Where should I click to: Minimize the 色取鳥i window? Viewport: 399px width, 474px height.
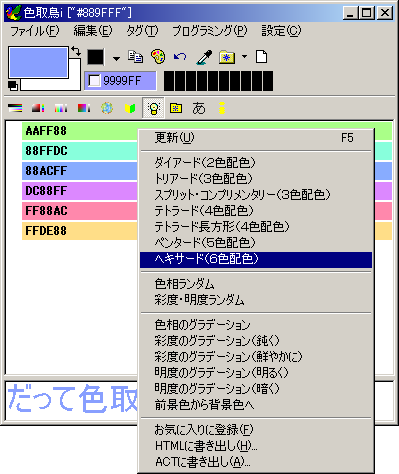point(350,13)
